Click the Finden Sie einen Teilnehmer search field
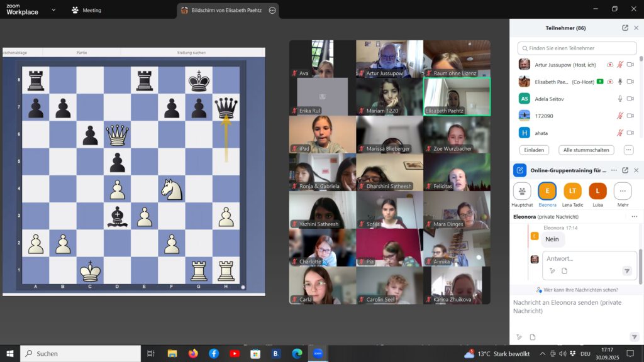The width and height of the screenshot is (644, 362). pos(577,48)
